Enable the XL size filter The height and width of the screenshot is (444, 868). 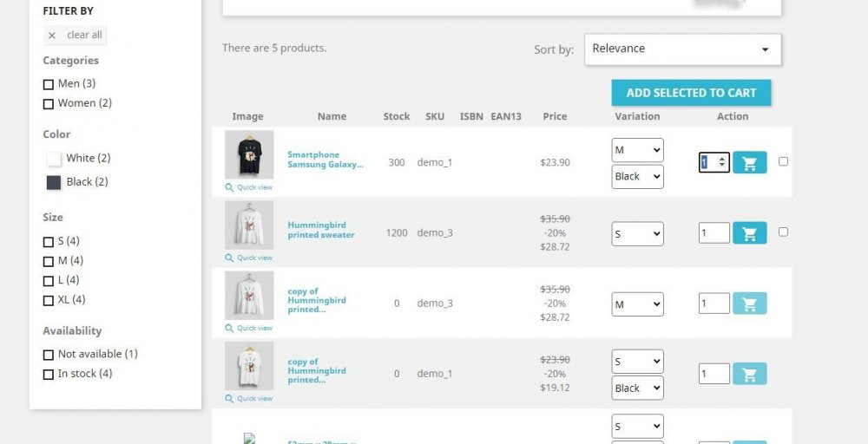coord(49,300)
